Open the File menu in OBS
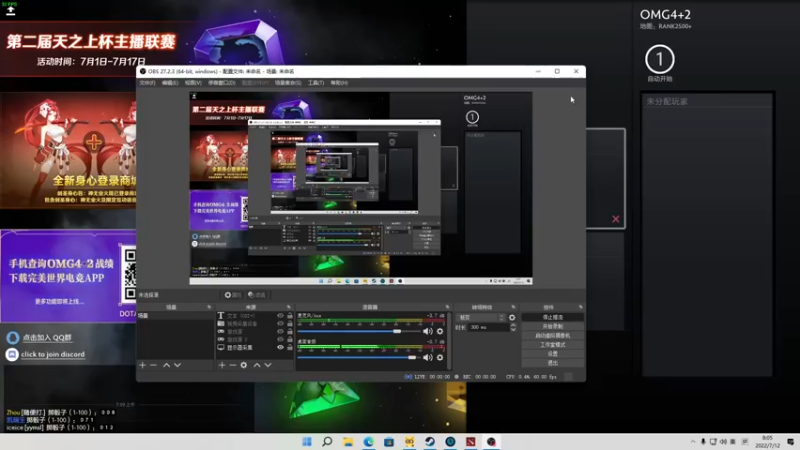The height and width of the screenshot is (450, 800). click(147, 83)
